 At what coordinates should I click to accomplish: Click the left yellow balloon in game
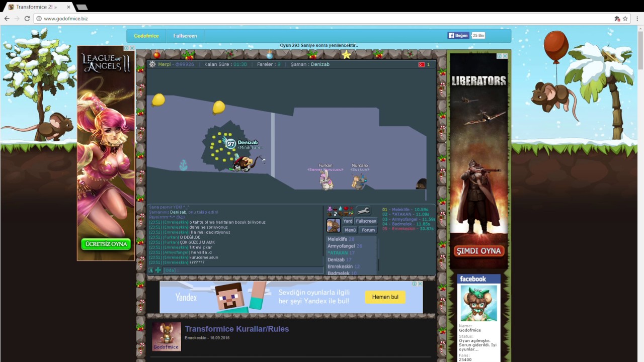pos(158,100)
